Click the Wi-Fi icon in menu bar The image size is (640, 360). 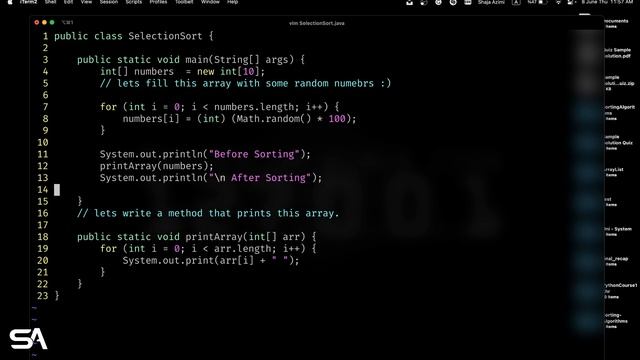click(558, 2)
